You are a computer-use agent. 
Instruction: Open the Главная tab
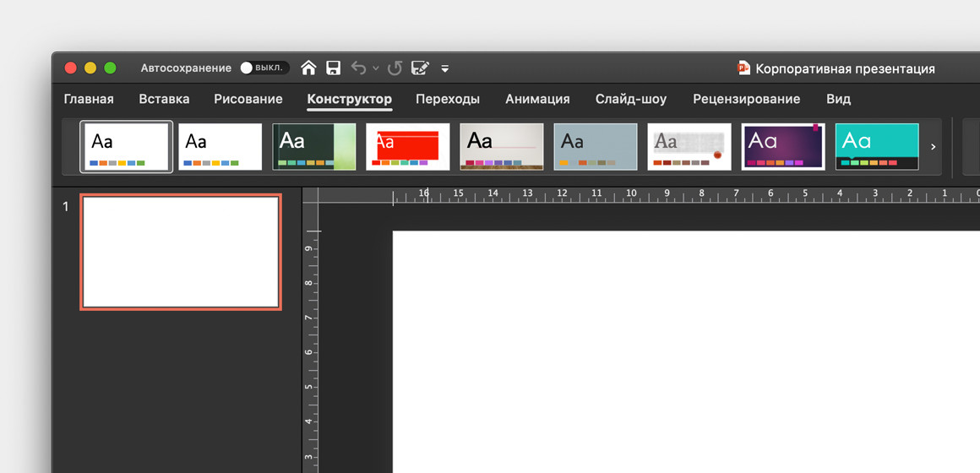pos(89,99)
